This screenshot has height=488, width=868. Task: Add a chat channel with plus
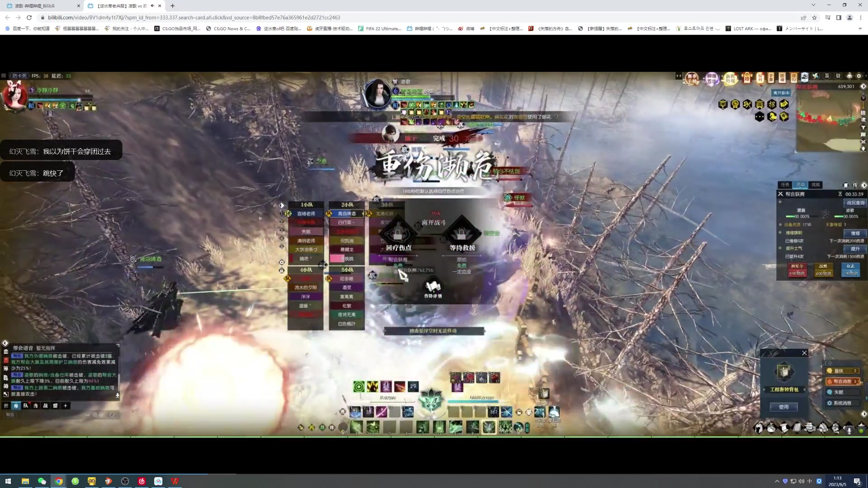click(66, 406)
